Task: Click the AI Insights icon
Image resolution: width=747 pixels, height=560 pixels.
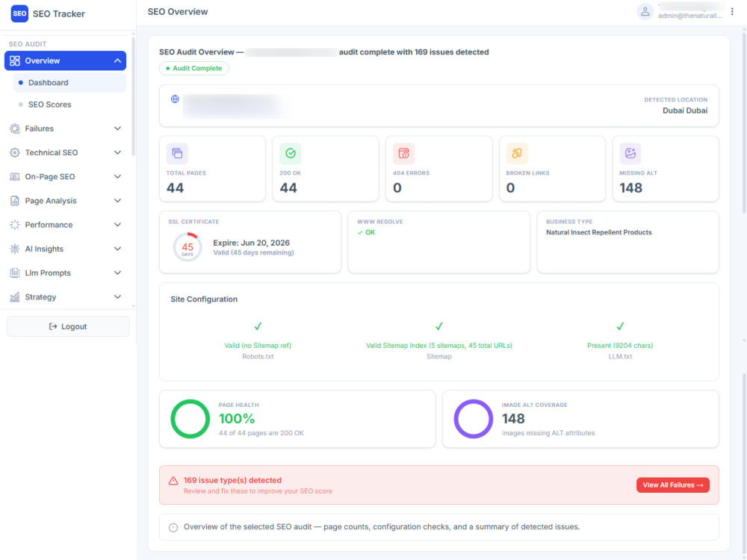Action: point(15,249)
